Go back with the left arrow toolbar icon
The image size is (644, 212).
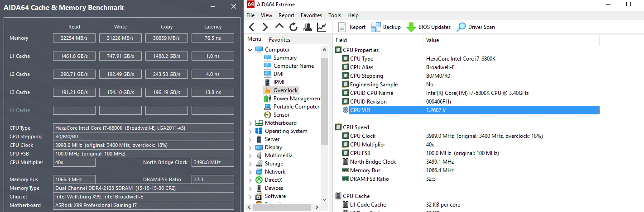[x=252, y=27]
